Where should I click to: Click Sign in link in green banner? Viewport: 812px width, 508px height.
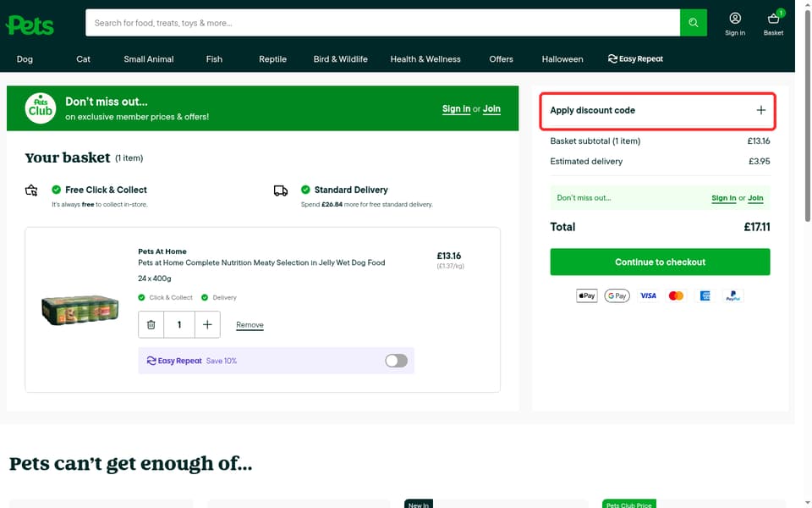coord(456,109)
